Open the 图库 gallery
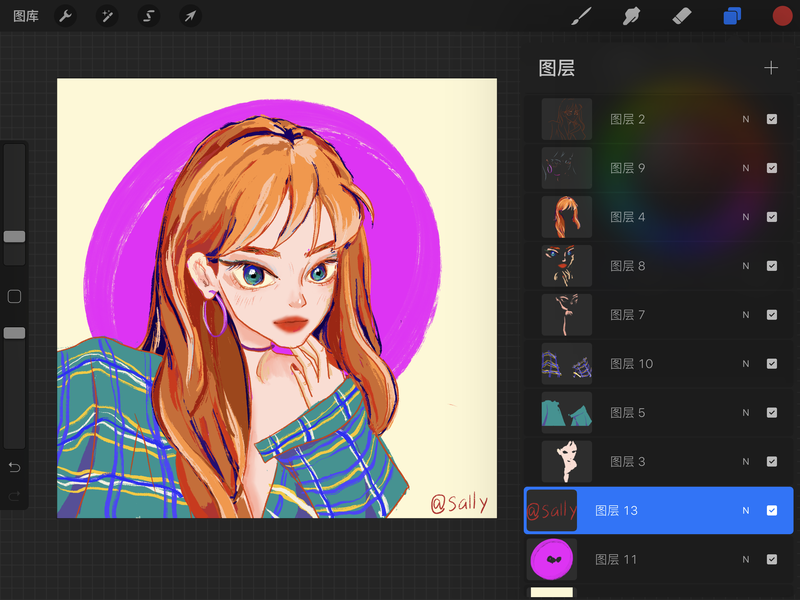The image size is (800, 600). tap(26, 16)
